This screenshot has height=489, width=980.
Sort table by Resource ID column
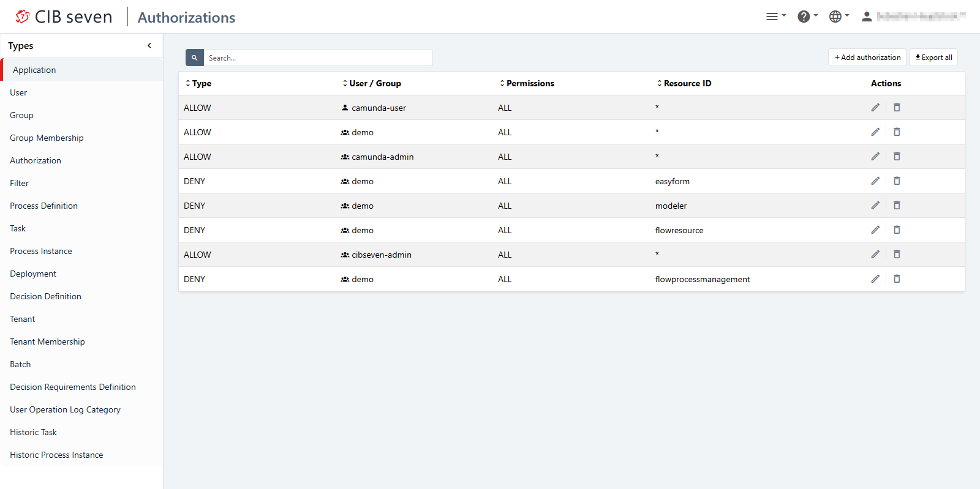(x=684, y=83)
